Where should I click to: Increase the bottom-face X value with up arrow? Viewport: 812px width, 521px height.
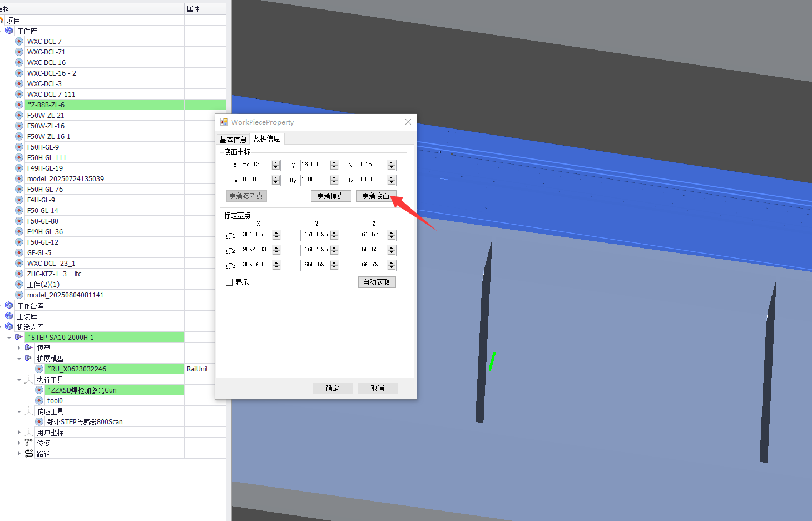276,162
